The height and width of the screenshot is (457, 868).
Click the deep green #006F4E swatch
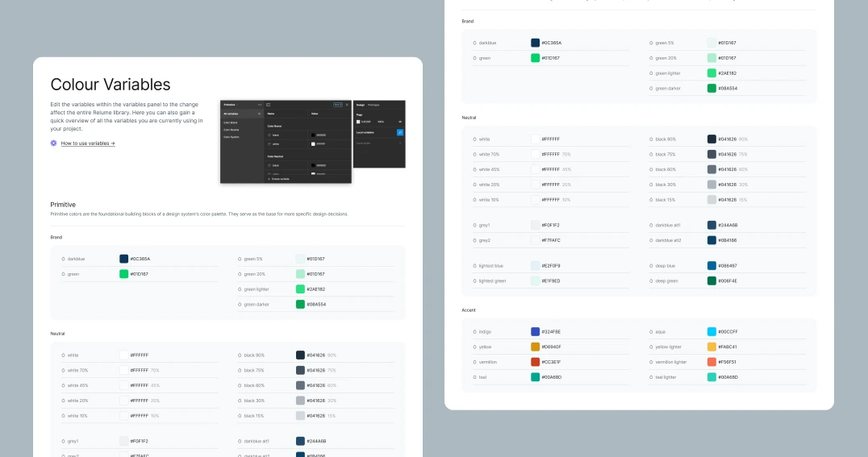712,281
